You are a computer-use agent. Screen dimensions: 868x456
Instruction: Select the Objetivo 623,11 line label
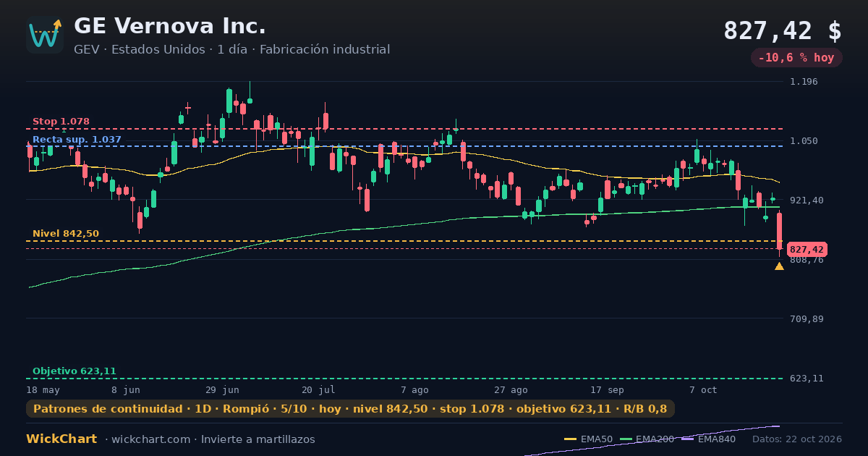(x=74, y=371)
